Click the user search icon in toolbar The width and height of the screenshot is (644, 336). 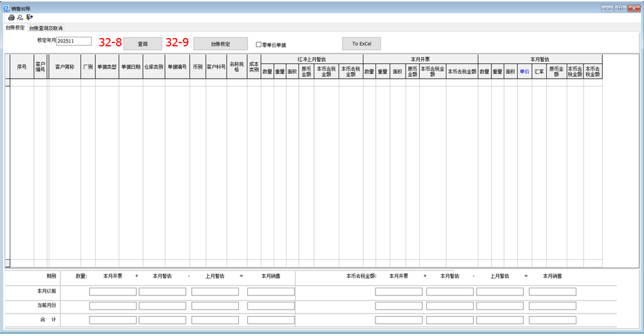[x=20, y=17]
